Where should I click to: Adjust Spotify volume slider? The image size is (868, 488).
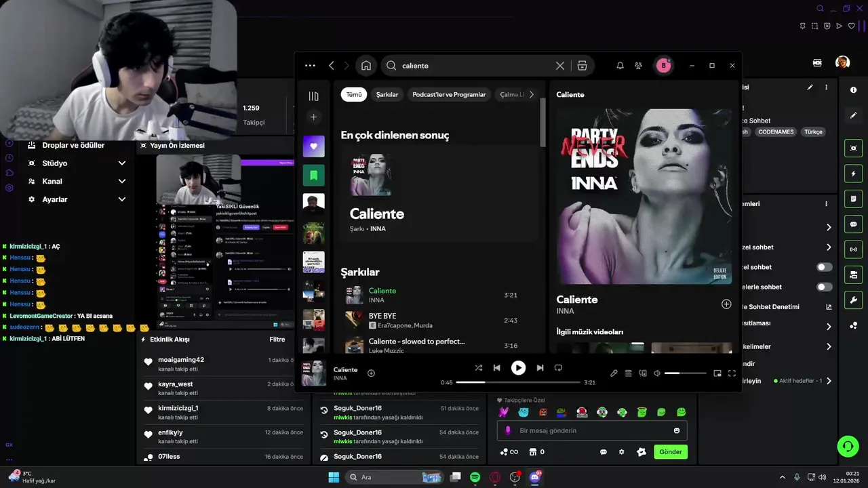(685, 373)
